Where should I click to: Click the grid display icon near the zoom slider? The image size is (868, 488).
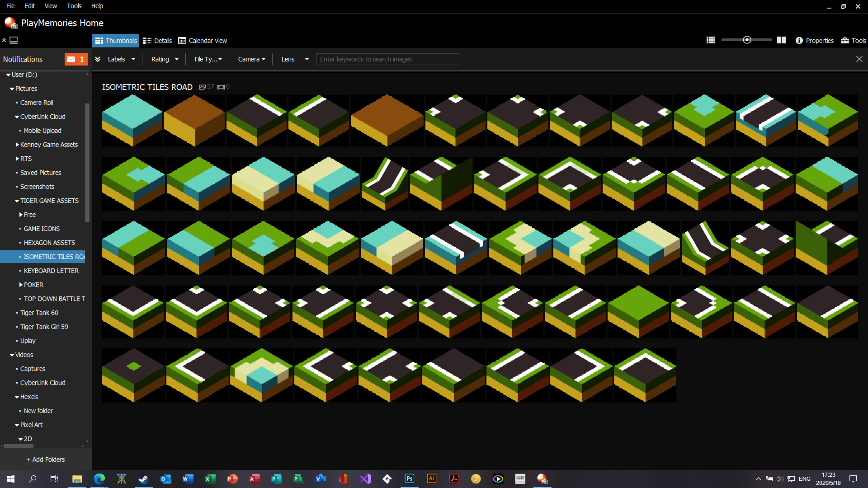[x=711, y=40]
